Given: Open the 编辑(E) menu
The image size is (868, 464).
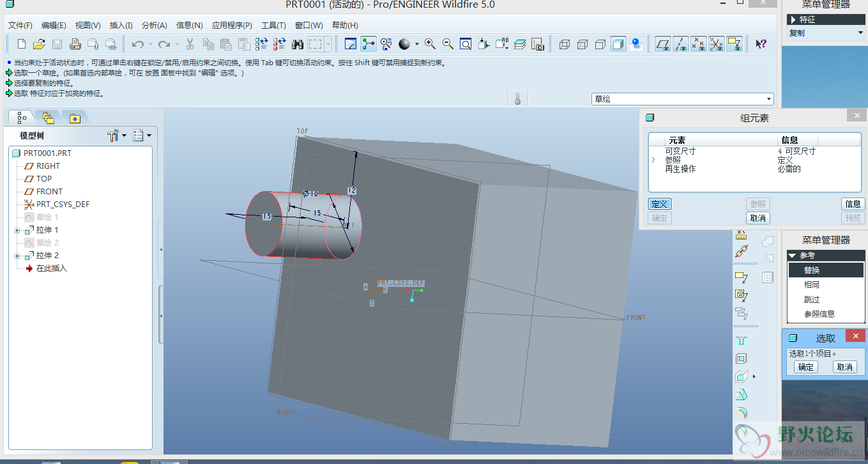Looking at the screenshot, I should tap(54, 26).
